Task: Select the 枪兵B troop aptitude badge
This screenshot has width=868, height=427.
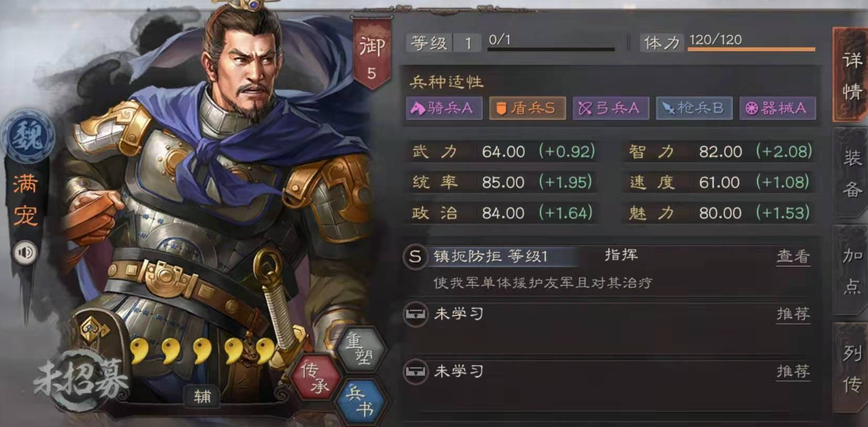Action: click(x=694, y=108)
